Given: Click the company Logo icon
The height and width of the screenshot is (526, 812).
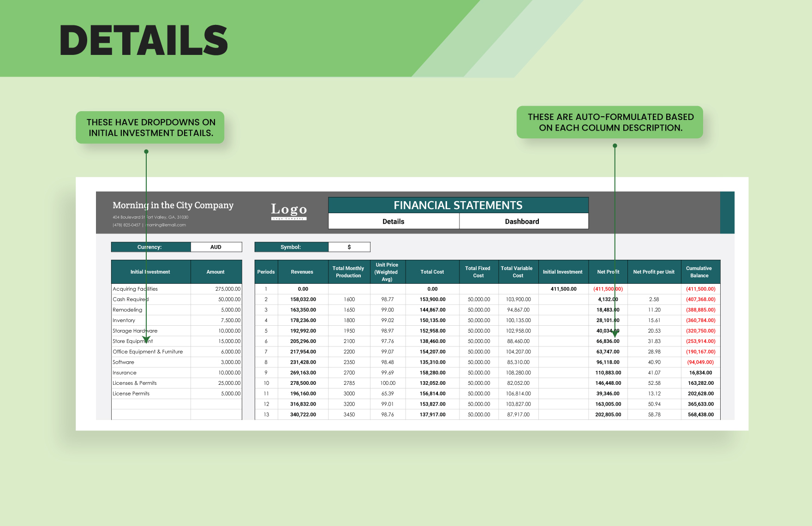Looking at the screenshot, I should tap(288, 212).
